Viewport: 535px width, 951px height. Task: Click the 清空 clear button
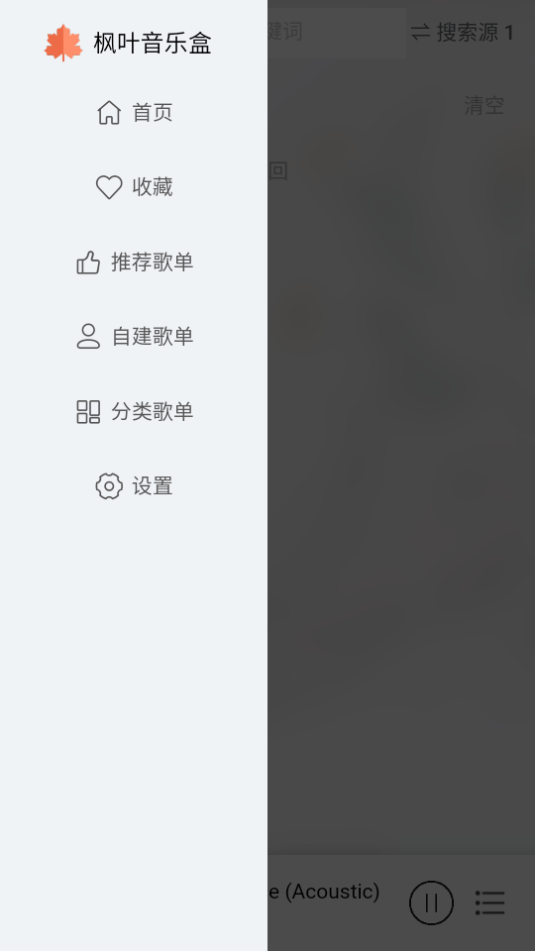[x=484, y=106]
